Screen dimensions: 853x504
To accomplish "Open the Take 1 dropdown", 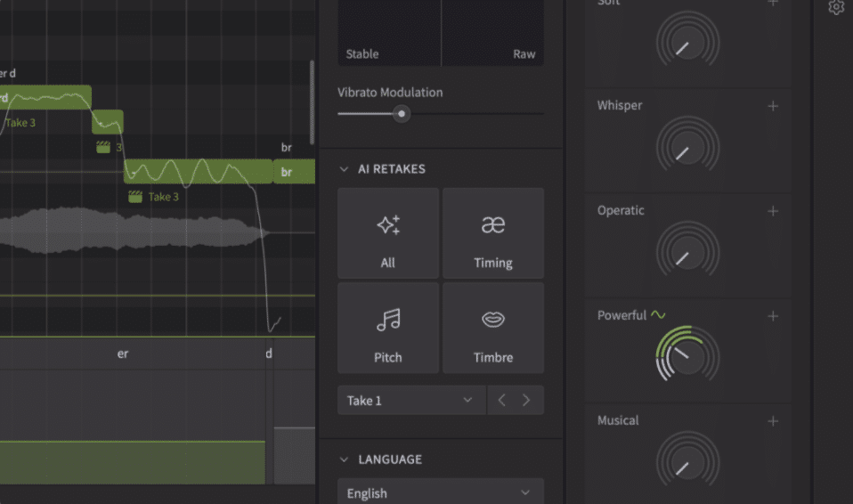I will 411,401.
